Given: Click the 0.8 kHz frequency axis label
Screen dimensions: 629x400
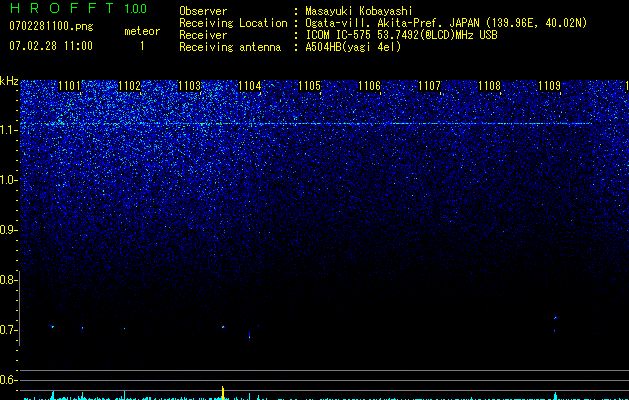Looking at the screenshot, I should tap(8, 280).
